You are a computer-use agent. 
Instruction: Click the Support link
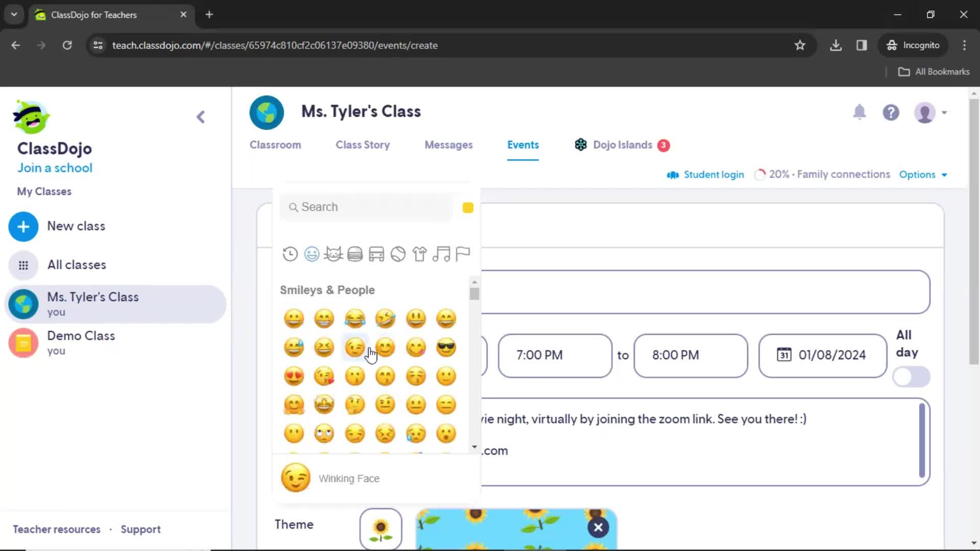[140, 529]
